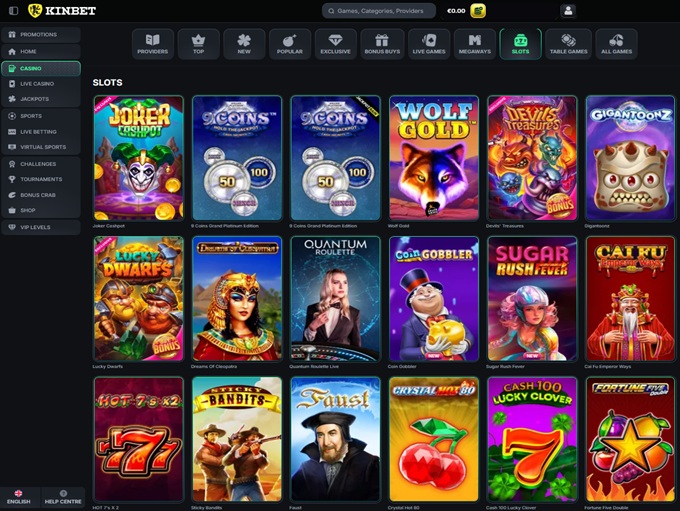Open the Tournaments sidebar item
Viewport: 680px width, 511px height.
tap(40, 179)
